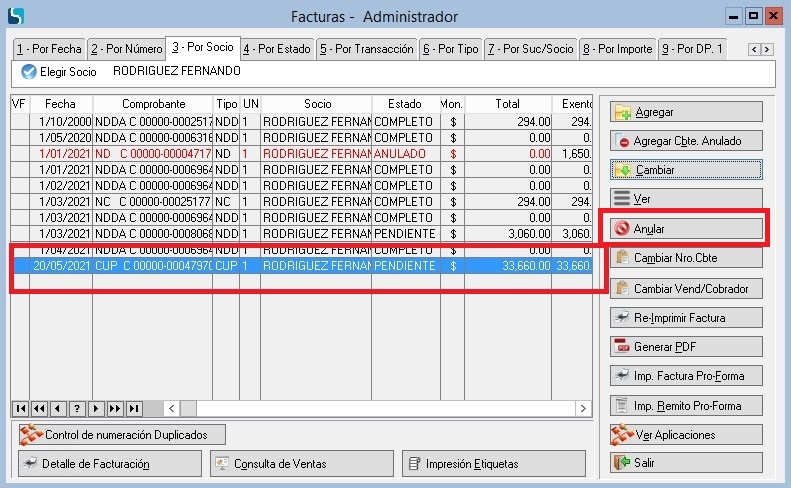The height and width of the screenshot is (488, 791).
Task: Jump to first record navigation button
Action: coord(20,408)
